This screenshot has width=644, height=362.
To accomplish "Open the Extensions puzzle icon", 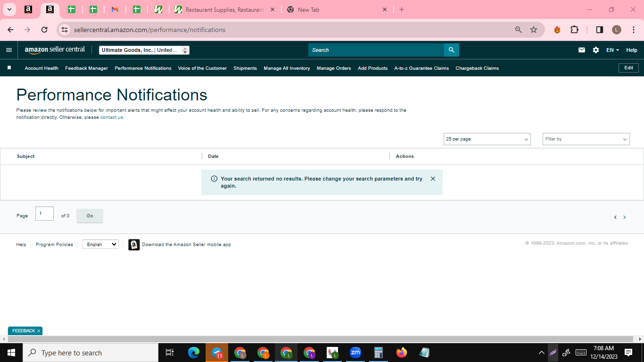I will (x=574, y=30).
